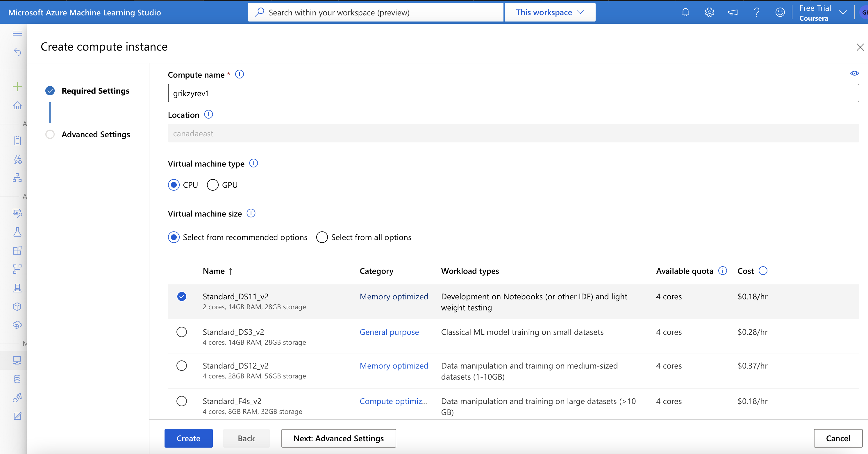
Task: Open the This workspace search scope dropdown
Action: [x=549, y=12]
